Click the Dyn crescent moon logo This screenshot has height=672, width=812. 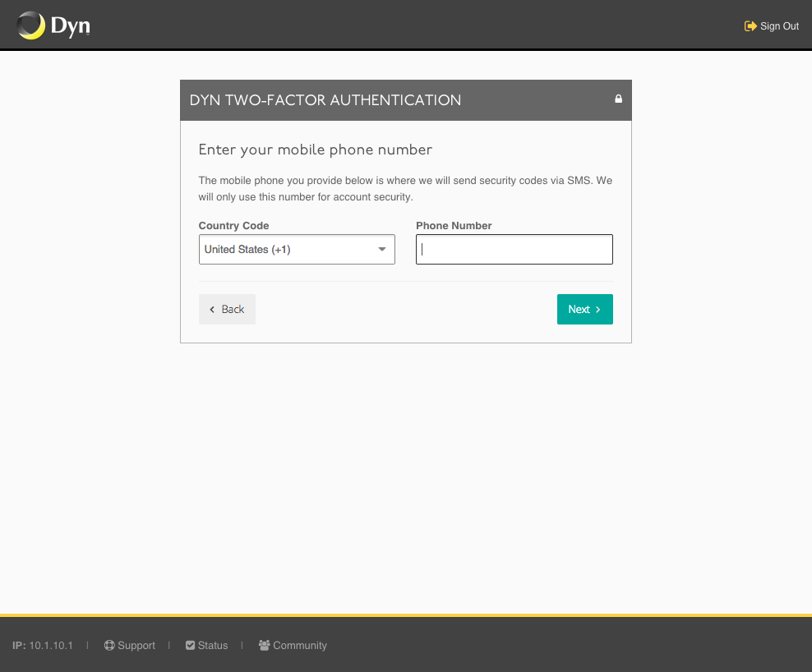pyautogui.click(x=30, y=25)
